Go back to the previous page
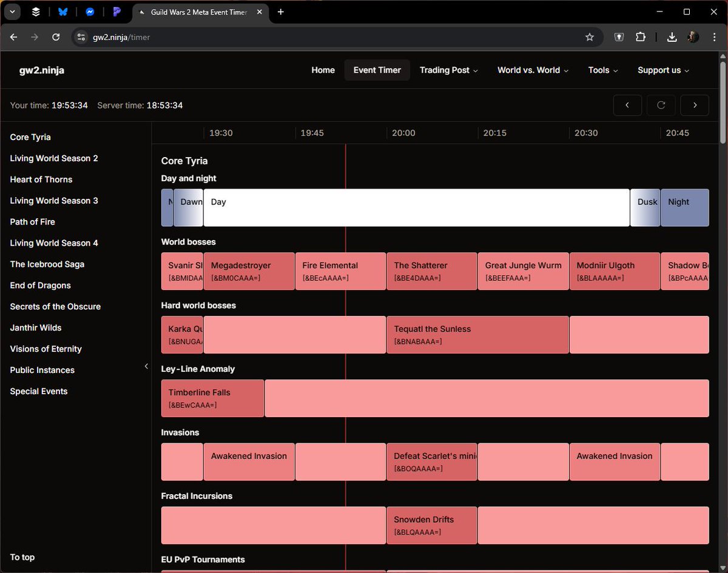The width and height of the screenshot is (728, 573). click(x=14, y=37)
